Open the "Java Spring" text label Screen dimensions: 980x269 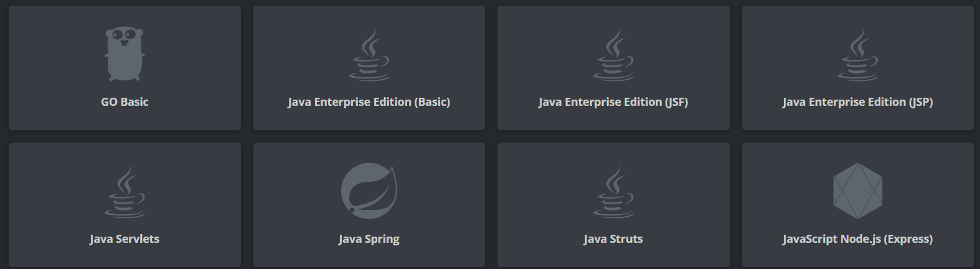(x=369, y=239)
